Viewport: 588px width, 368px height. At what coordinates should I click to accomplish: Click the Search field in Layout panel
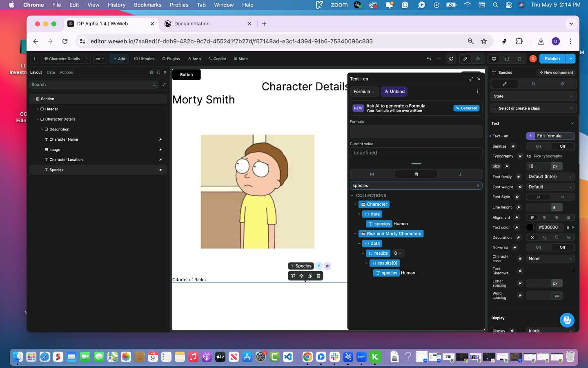(94, 85)
